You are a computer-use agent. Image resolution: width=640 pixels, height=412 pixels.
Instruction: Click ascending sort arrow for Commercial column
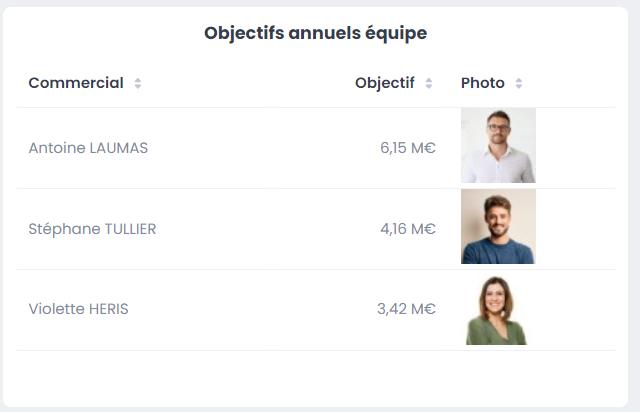138,80
